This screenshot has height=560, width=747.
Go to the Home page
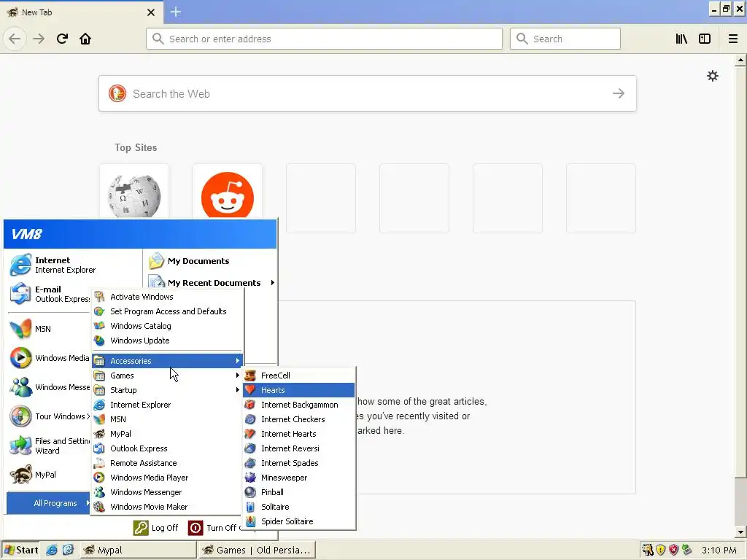click(85, 39)
